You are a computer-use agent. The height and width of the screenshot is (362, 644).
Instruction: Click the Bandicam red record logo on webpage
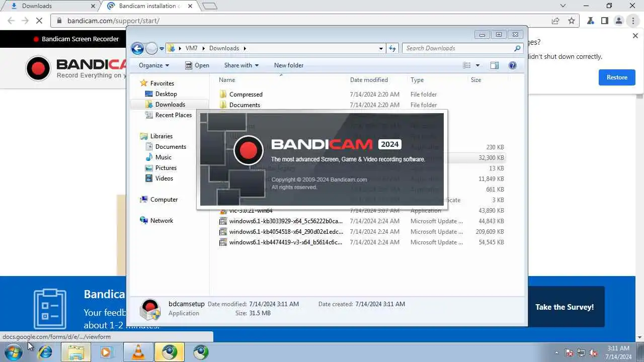coord(38,69)
